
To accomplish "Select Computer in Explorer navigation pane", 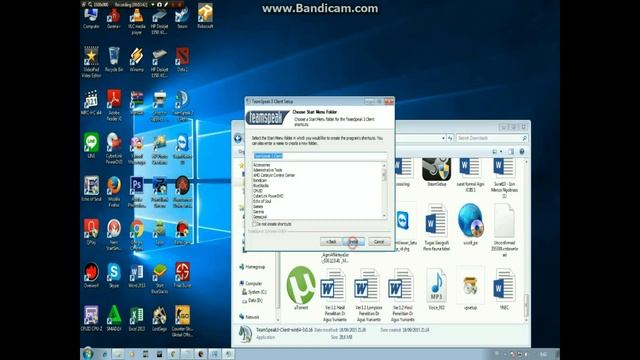I will (251, 283).
